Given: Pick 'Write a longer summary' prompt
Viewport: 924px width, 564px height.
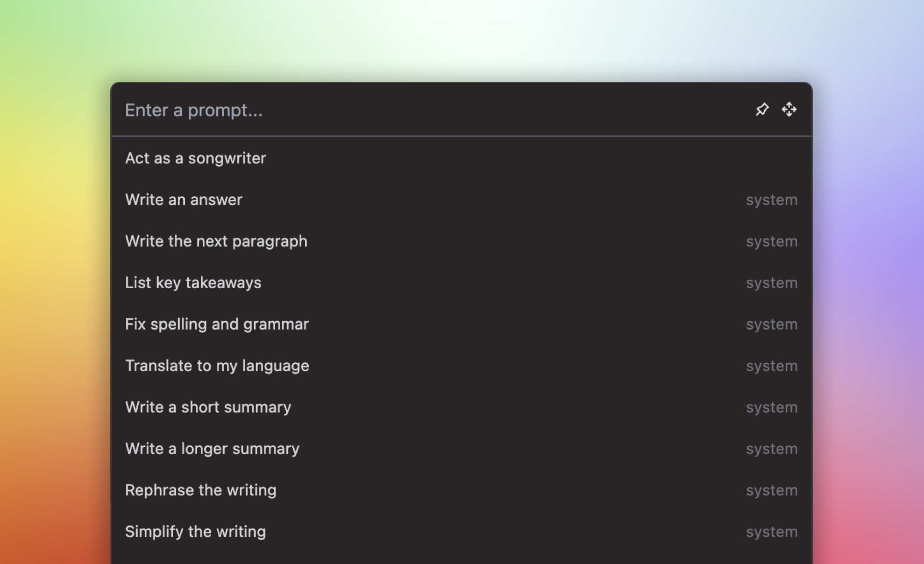Looking at the screenshot, I should click(212, 449).
